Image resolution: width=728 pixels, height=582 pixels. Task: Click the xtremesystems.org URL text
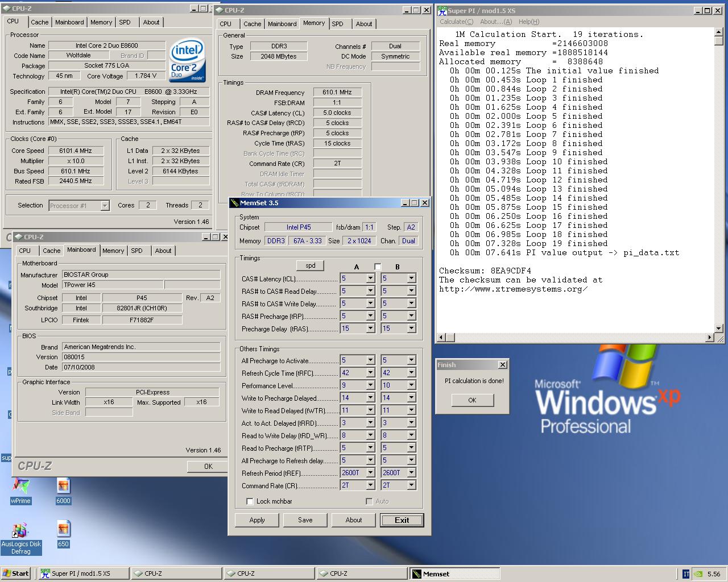tap(514, 289)
